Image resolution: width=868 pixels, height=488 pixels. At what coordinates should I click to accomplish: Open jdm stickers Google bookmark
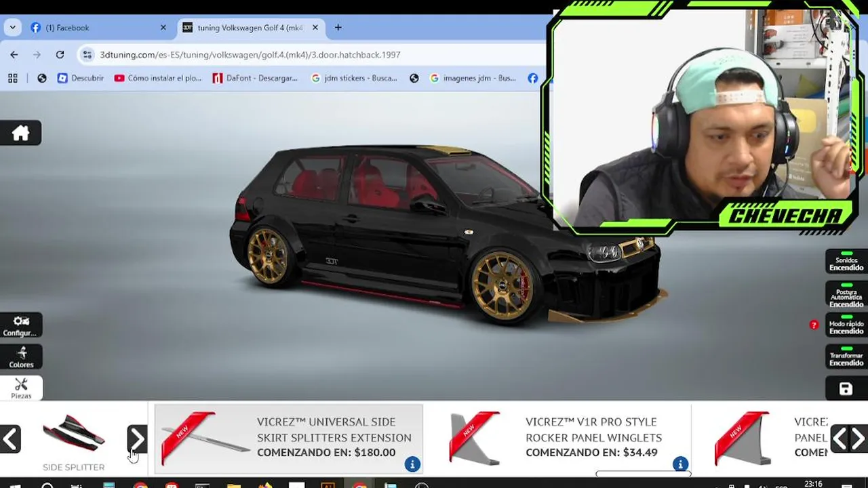click(354, 79)
